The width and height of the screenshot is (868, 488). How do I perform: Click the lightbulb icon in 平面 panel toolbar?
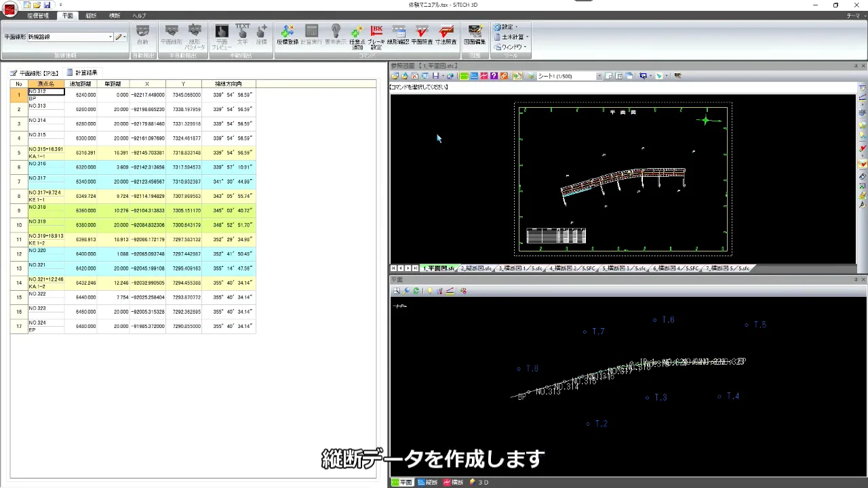429,291
